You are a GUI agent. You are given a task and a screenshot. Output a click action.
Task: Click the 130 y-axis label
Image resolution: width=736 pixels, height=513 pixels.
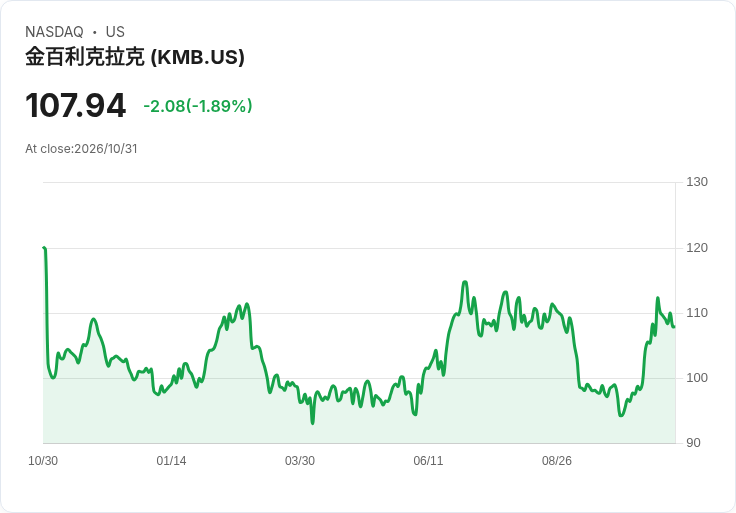tap(697, 182)
